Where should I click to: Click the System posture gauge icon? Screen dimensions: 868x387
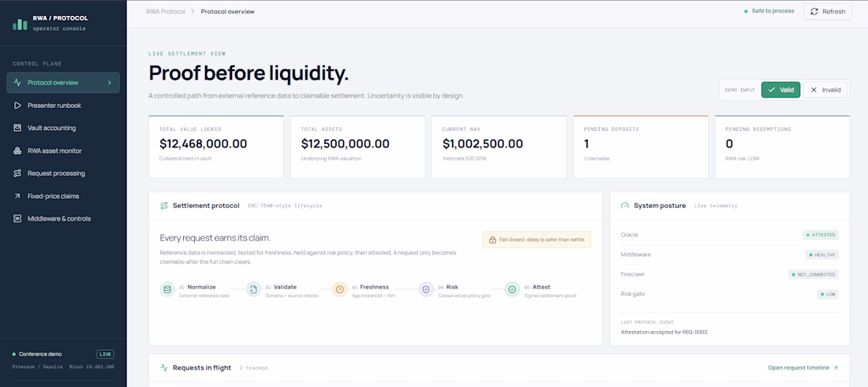point(625,206)
